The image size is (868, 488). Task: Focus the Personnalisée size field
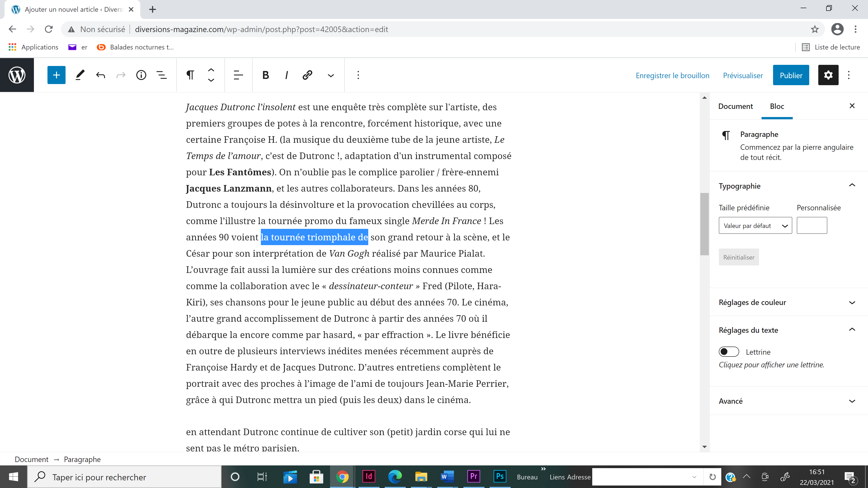click(812, 226)
